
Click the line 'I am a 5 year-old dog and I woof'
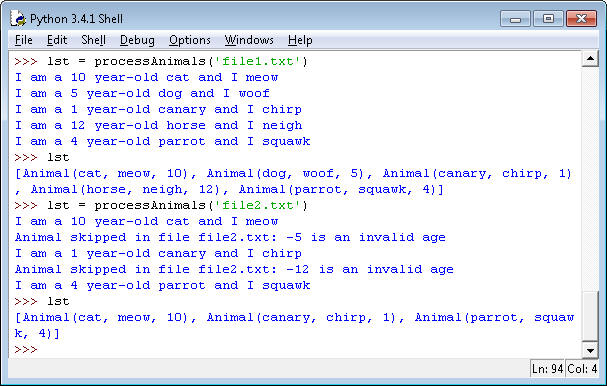point(142,93)
